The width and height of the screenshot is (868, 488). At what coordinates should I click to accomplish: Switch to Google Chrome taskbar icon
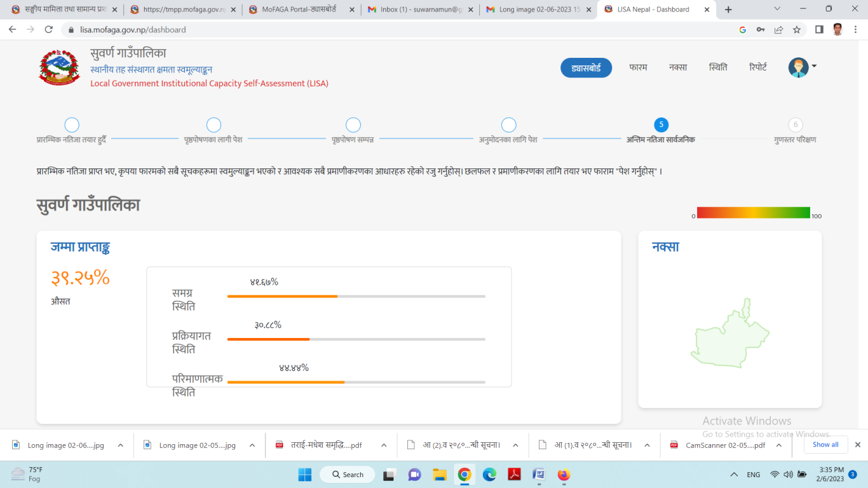[x=465, y=475]
